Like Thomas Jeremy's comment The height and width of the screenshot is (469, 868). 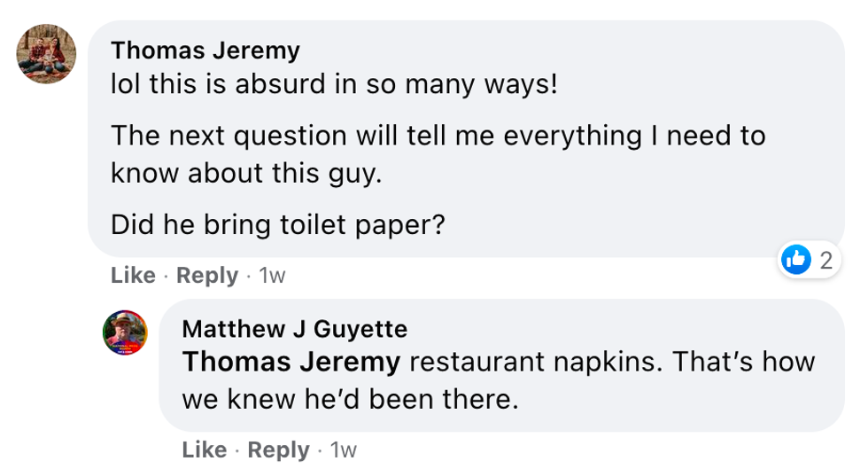(x=133, y=276)
